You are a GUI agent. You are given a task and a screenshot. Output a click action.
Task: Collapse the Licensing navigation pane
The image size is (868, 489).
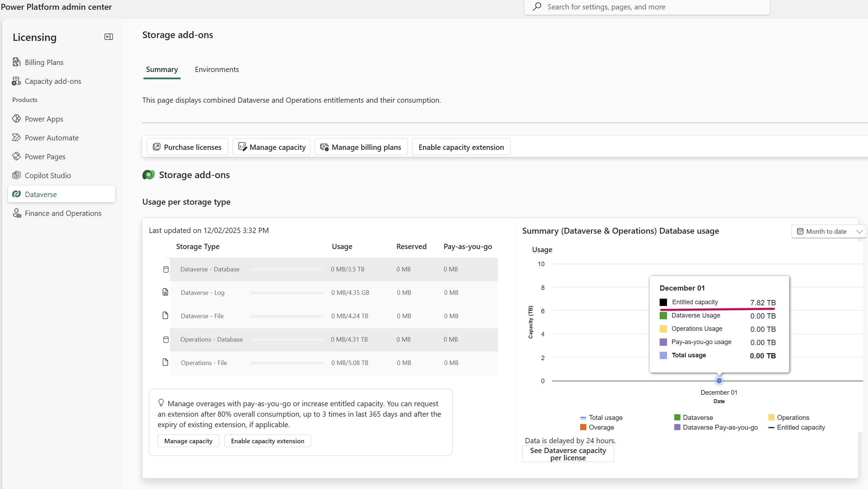point(108,36)
